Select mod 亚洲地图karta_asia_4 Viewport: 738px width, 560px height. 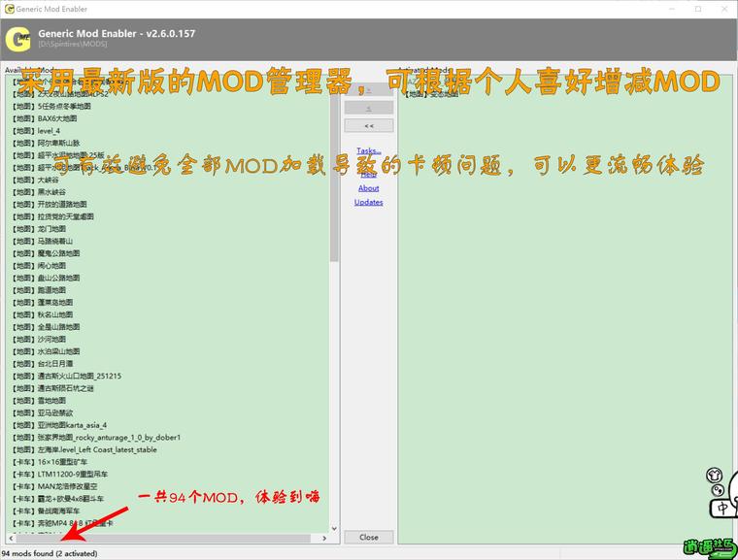click(60, 425)
